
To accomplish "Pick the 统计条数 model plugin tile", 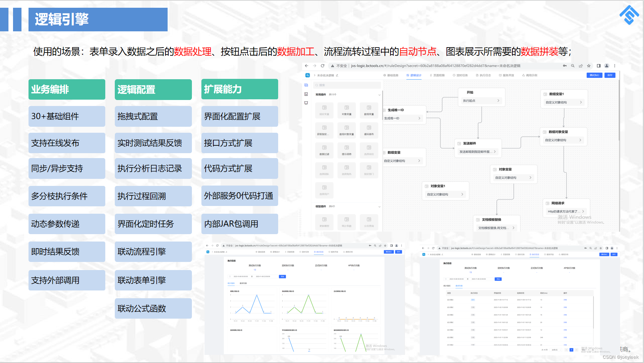I will 346,222.
